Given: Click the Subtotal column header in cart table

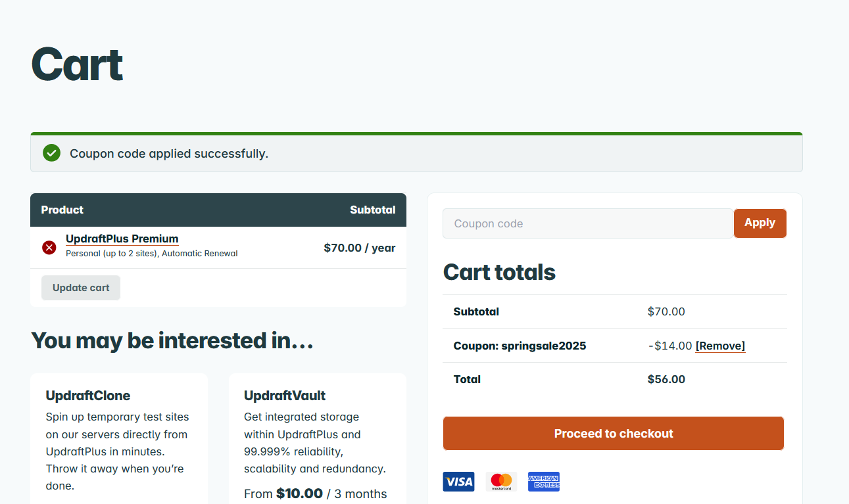Looking at the screenshot, I should (373, 210).
